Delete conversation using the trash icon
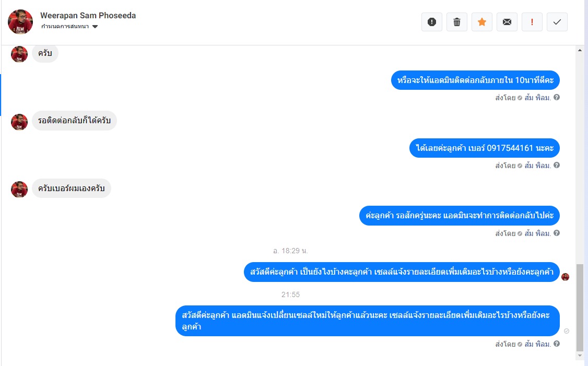This screenshot has width=588, height=366. [x=457, y=22]
